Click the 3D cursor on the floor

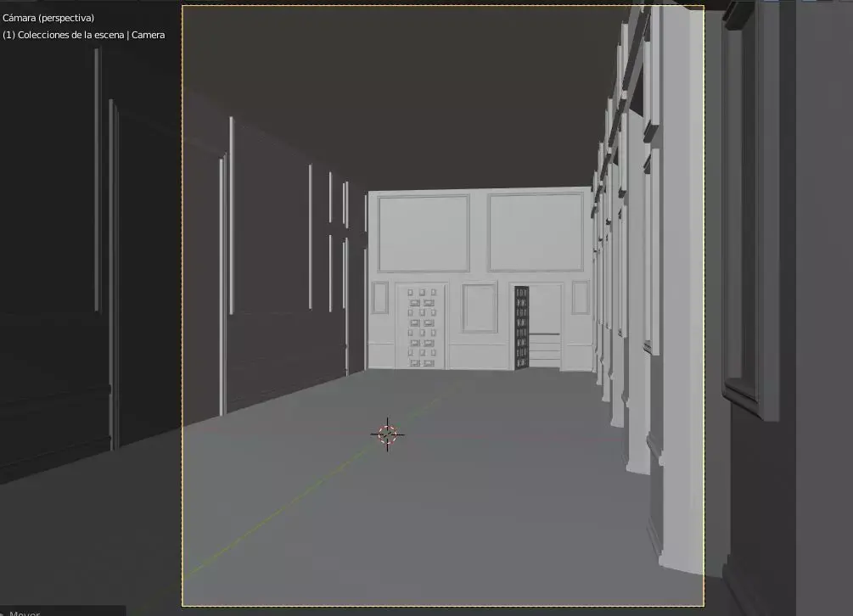tap(387, 434)
